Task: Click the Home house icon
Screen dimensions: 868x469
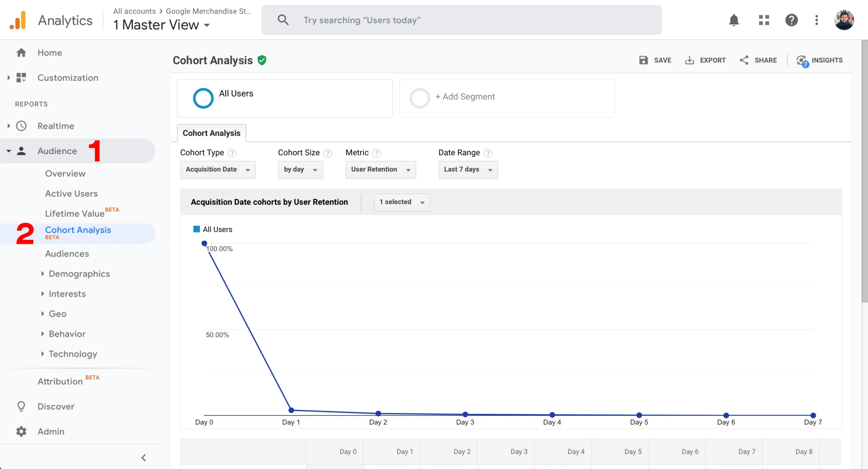Action: (x=21, y=53)
